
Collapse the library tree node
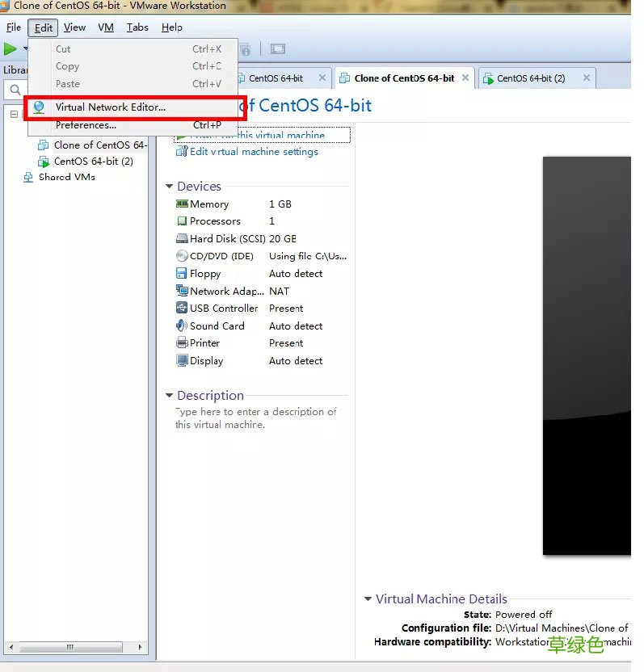coord(15,115)
